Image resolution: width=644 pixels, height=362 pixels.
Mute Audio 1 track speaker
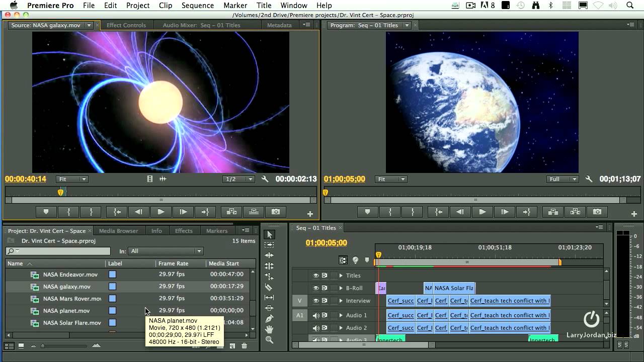click(316, 315)
